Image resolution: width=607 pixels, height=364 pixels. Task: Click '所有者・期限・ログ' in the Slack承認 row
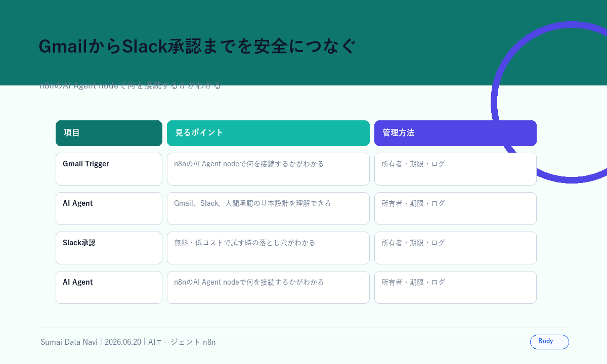pos(455,248)
